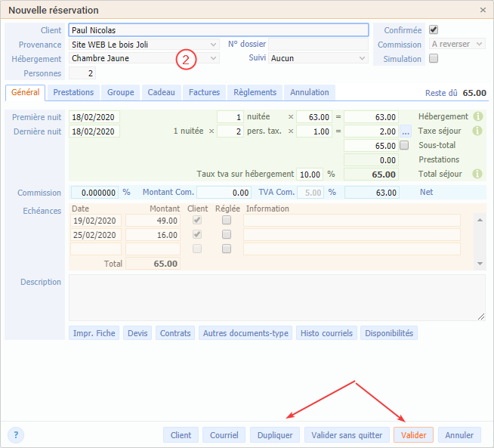Enable the Simulation checkbox
The height and width of the screenshot is (448, 494).
[x=434, y=58]
